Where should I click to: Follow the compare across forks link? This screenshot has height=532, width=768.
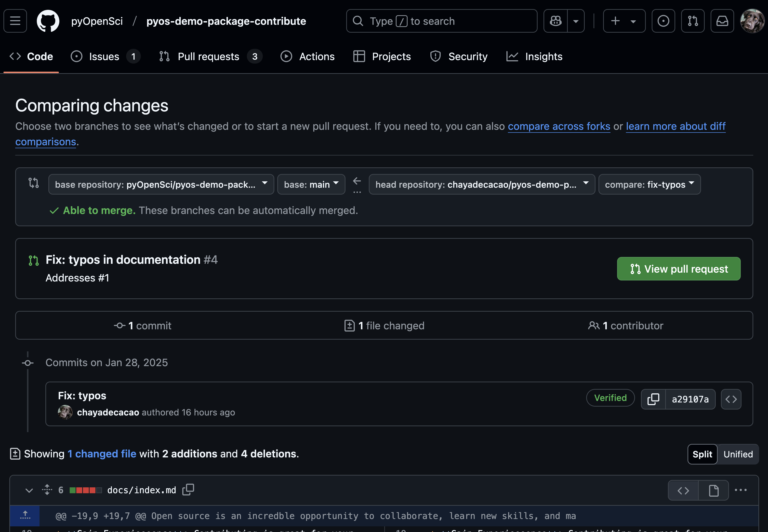click(559, 126)
